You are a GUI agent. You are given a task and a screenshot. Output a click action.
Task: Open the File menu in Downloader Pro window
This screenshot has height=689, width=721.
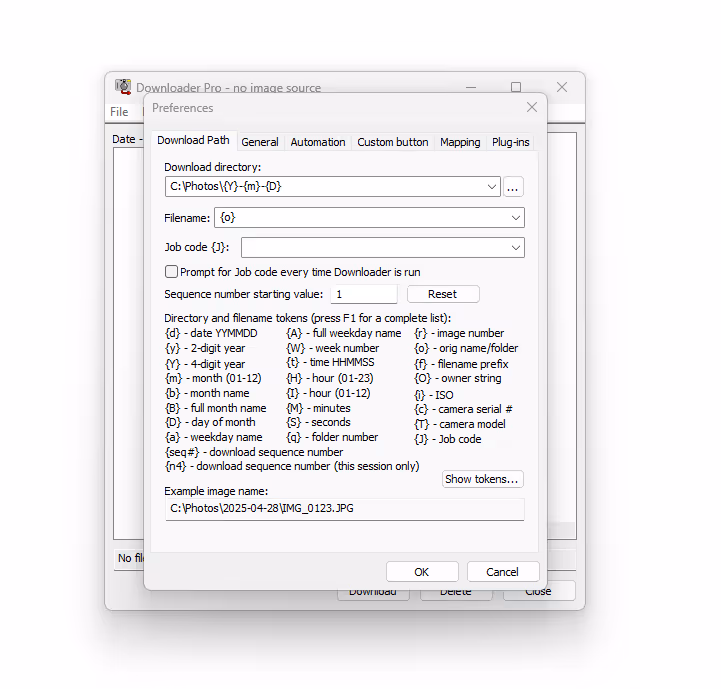119,112
